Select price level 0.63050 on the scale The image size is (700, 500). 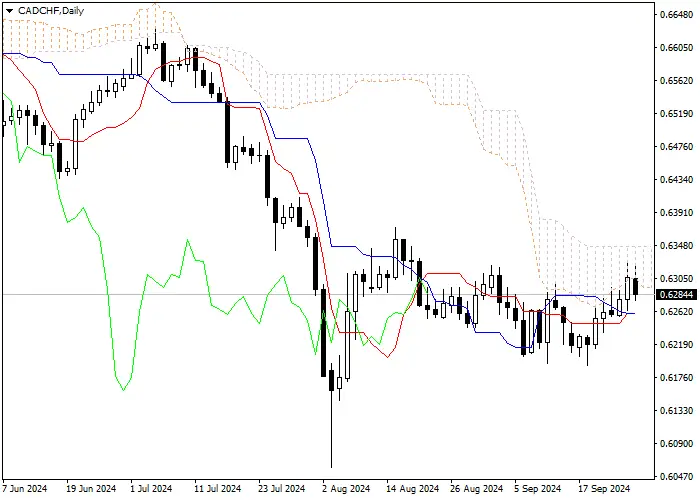point(677,279)
